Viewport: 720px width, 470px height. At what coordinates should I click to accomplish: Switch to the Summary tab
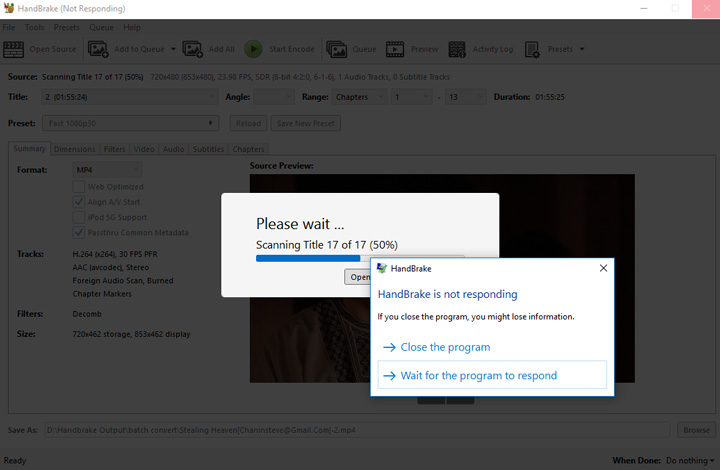pyautogui.click(x=29, y=148)
